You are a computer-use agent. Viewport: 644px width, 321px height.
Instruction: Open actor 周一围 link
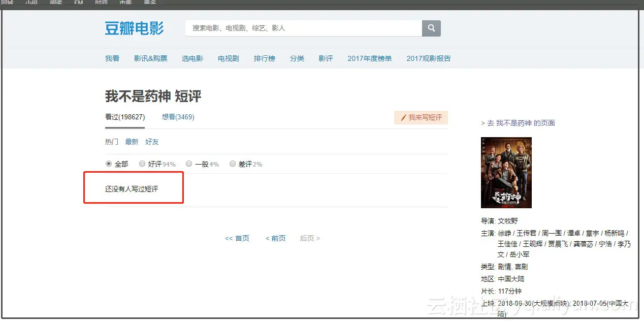click(x=552, y=233)
